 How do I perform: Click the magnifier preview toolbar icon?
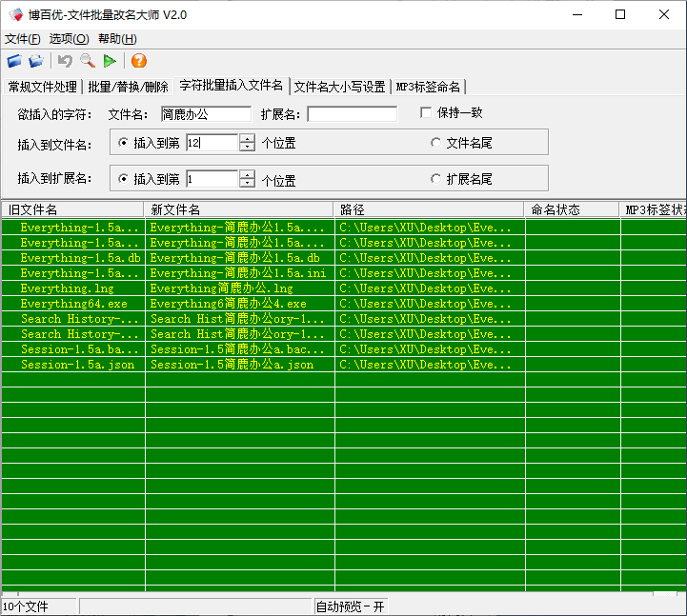[x=88, y=61]
